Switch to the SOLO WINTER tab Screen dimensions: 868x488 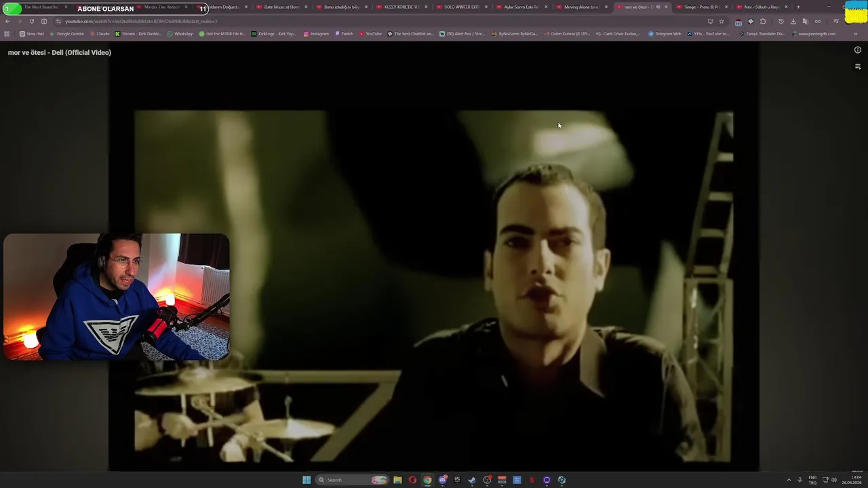point(460,7)
